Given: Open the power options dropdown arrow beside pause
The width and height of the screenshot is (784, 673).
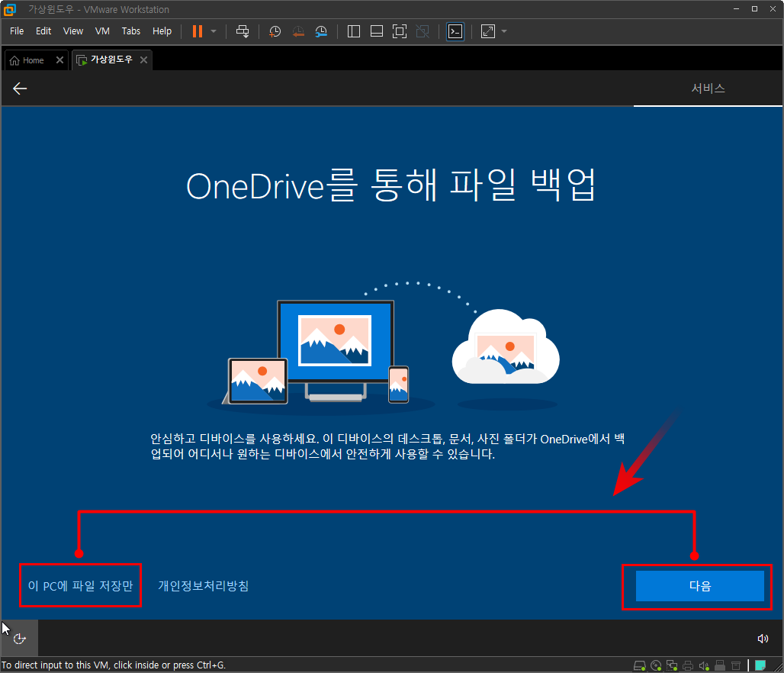Looking at the screenshot, I should (214, 31).
